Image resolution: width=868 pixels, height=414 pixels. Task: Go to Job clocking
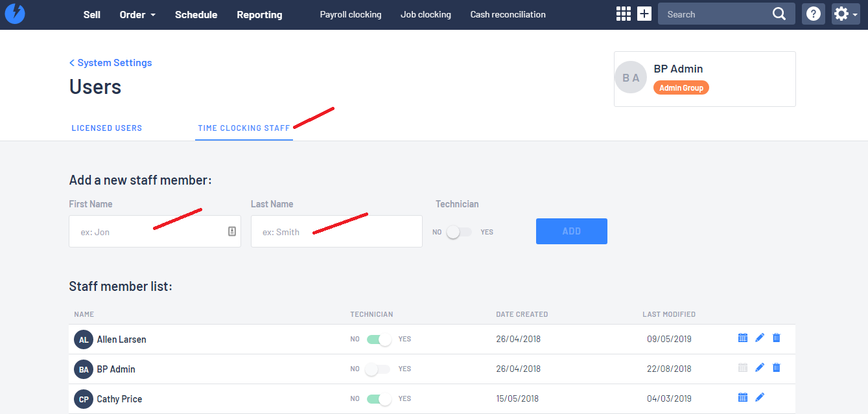click(426, 14)
